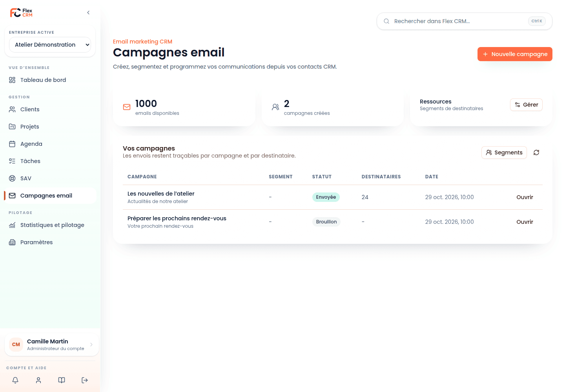Click the 1000 emails disponibles value
Screen dimensions: 565x392
click(x=146, y=103)
